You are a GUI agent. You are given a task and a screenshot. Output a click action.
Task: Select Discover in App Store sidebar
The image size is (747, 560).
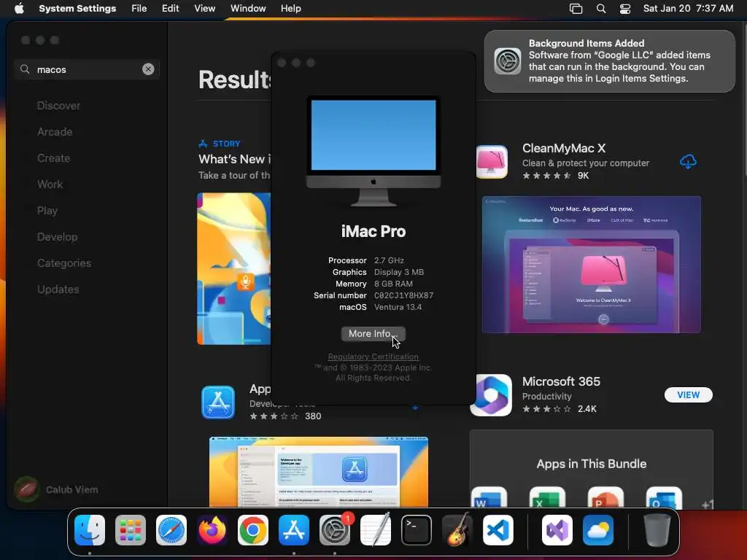[x=58, y=106]
